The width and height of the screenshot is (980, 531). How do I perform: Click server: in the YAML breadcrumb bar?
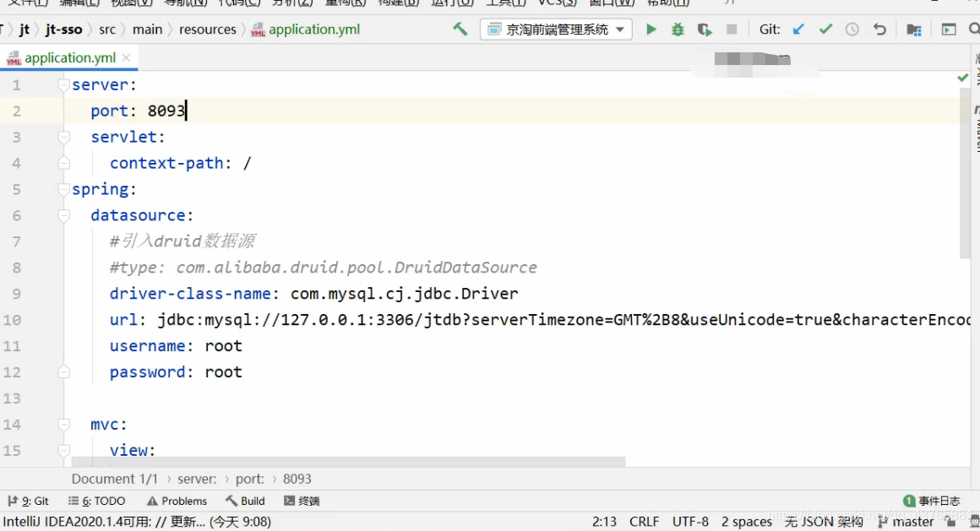coord(197,480)
